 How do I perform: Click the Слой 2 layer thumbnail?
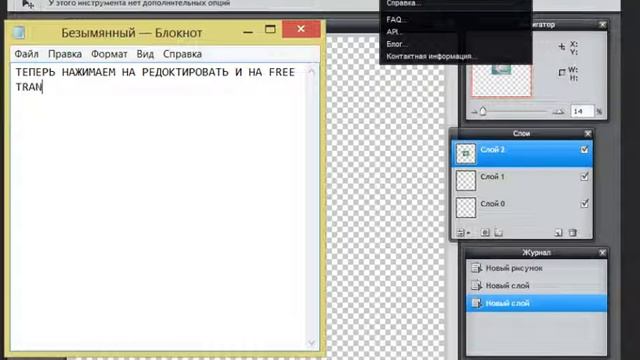click(x=466, y=153)
